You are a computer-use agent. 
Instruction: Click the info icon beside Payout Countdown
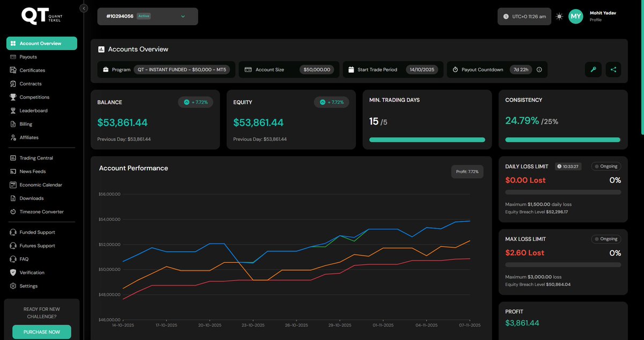[x=540, y=69]
